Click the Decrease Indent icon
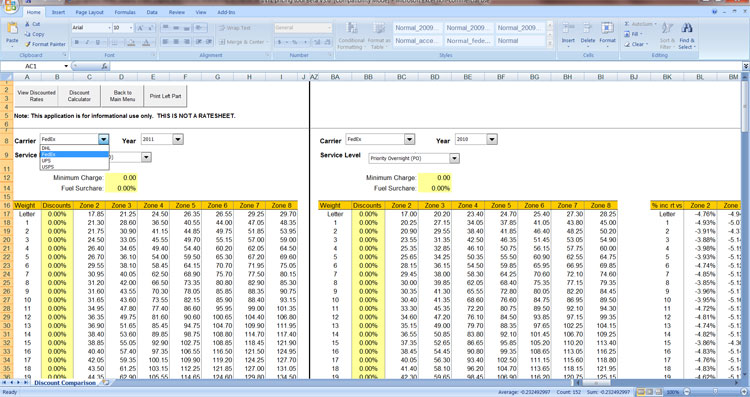The image size is (750, 397). click(x=199, y=42)
